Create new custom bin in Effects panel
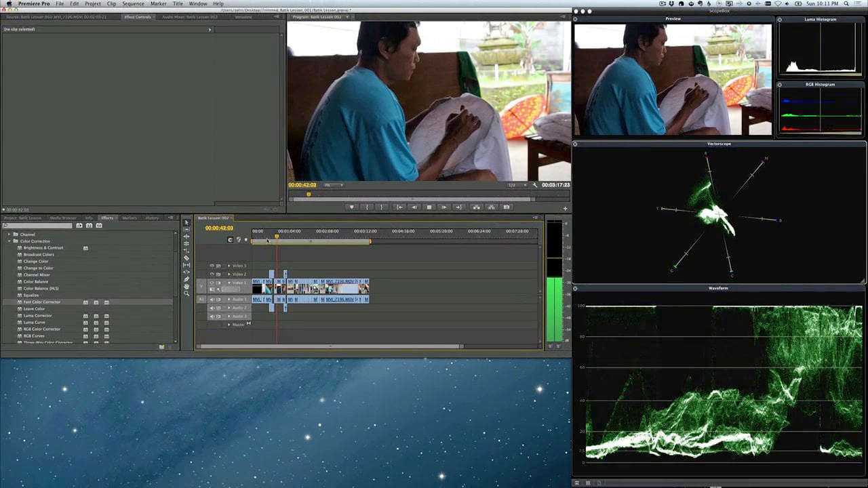The image size is (868, 488). coord(161,347)
